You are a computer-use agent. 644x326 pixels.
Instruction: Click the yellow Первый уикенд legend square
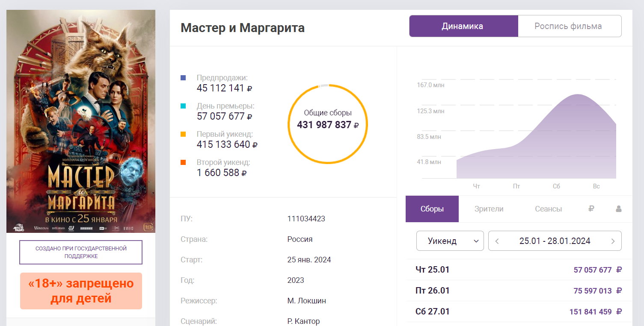pos(183,134)
